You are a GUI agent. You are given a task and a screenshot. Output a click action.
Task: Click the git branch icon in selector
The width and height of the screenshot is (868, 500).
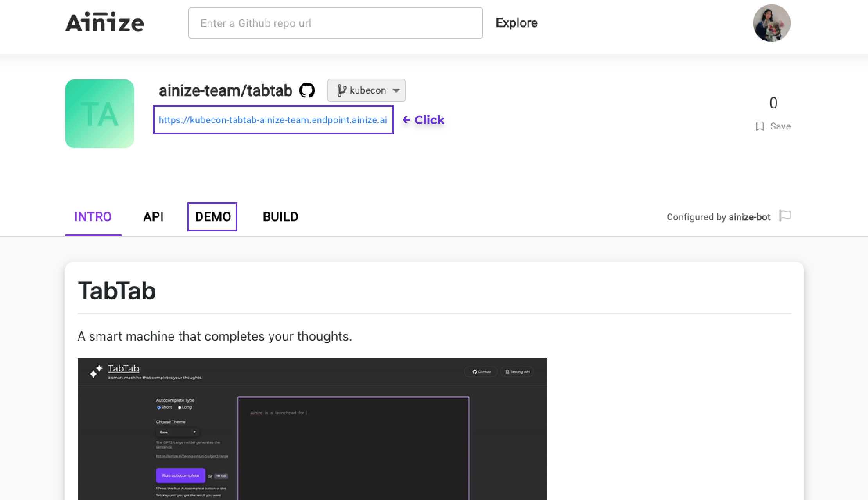tap(341, 90)
